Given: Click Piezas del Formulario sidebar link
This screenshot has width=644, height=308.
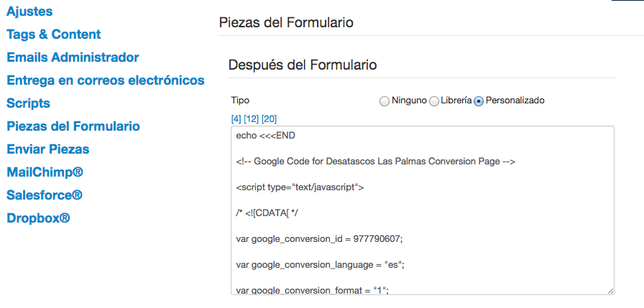Looking at the screenshot, I should (x=73, y=126).
